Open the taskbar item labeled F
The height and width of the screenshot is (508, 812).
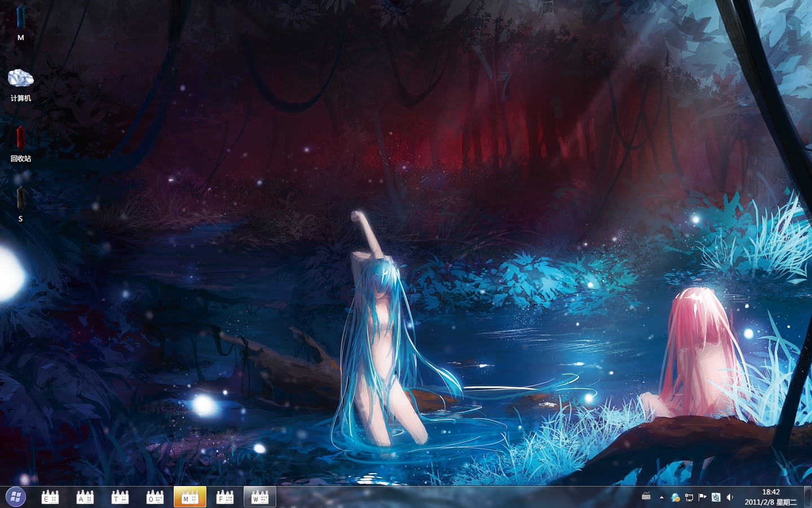tap(225, 497)
